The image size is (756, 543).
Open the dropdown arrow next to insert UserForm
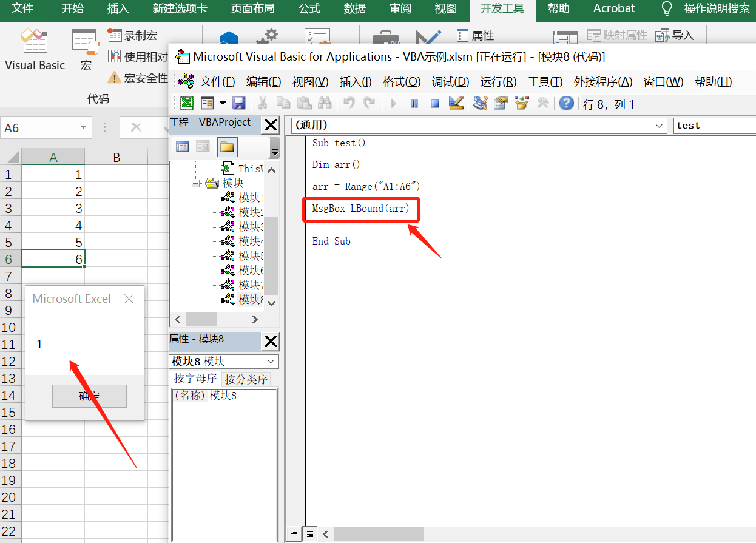click(x=223, y=103)
